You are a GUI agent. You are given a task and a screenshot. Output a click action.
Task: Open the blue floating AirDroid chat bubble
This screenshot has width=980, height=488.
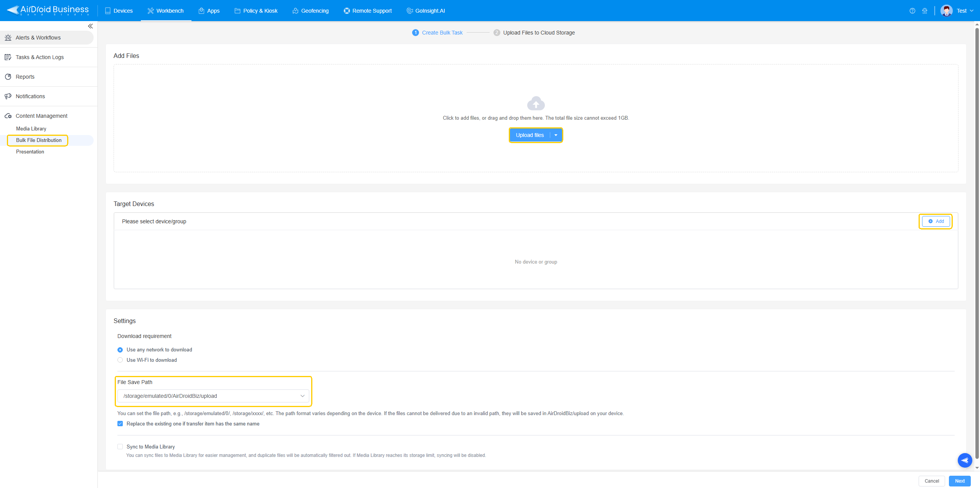(x=965, y=460)
